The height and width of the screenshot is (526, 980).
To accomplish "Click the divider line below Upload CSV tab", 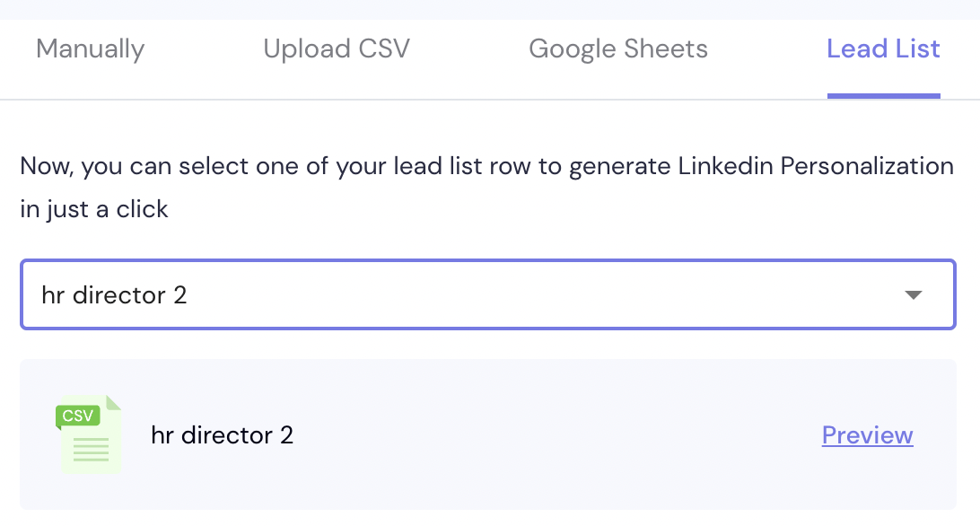I will [337, 100].
